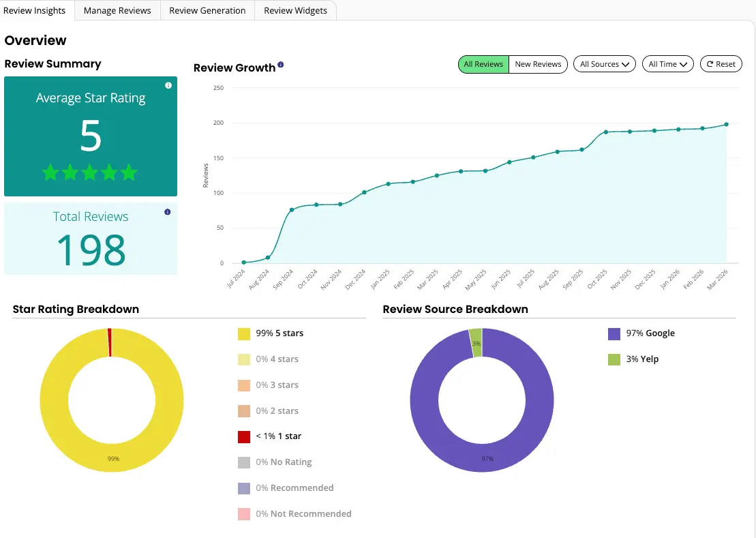Switch to the Review Generation tab

coord(207,10)
